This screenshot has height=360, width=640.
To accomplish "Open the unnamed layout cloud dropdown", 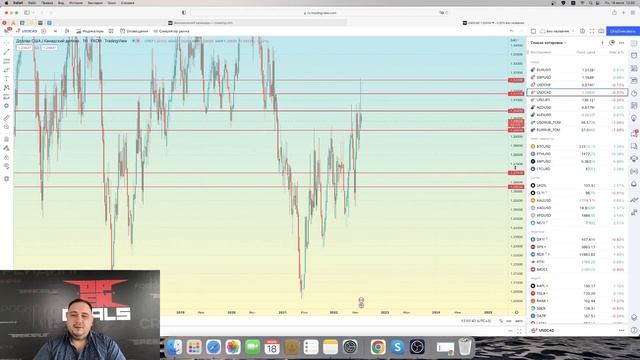I will (557, 31).
